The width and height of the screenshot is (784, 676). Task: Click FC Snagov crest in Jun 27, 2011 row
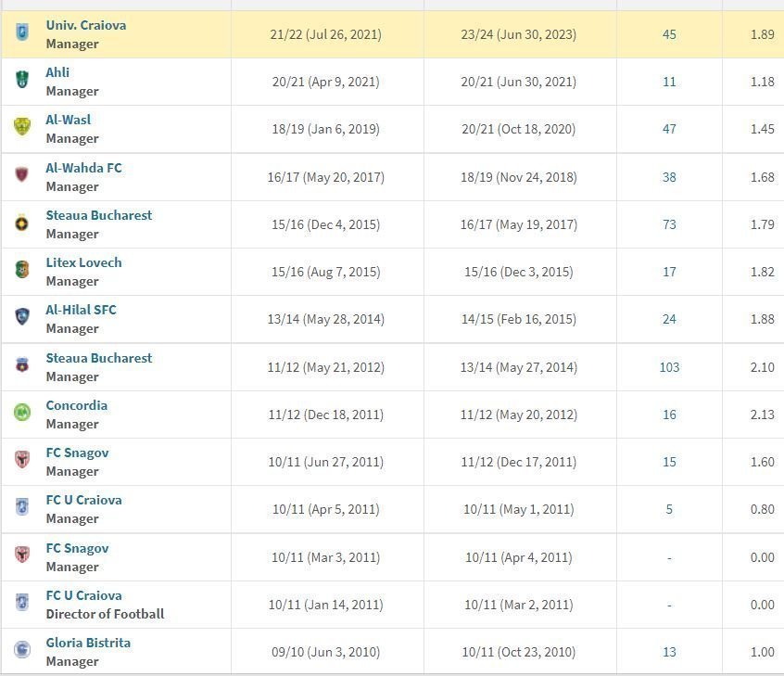coord(22,459)
